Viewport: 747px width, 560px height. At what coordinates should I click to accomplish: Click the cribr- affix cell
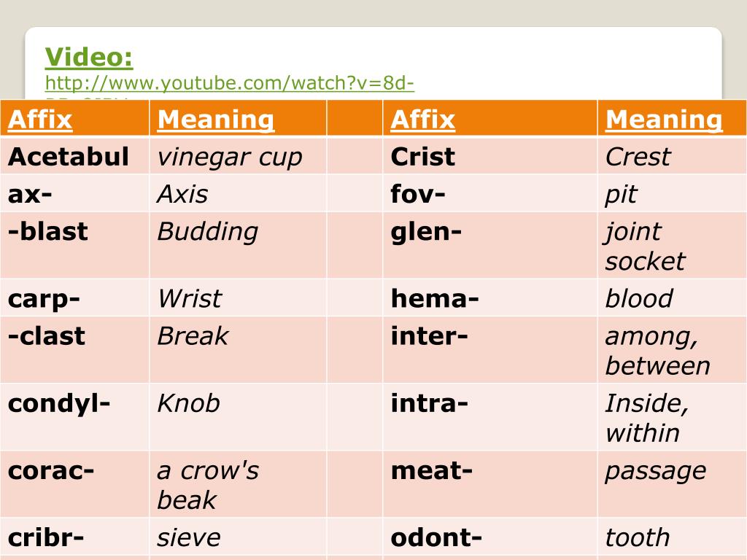[75, 537]
